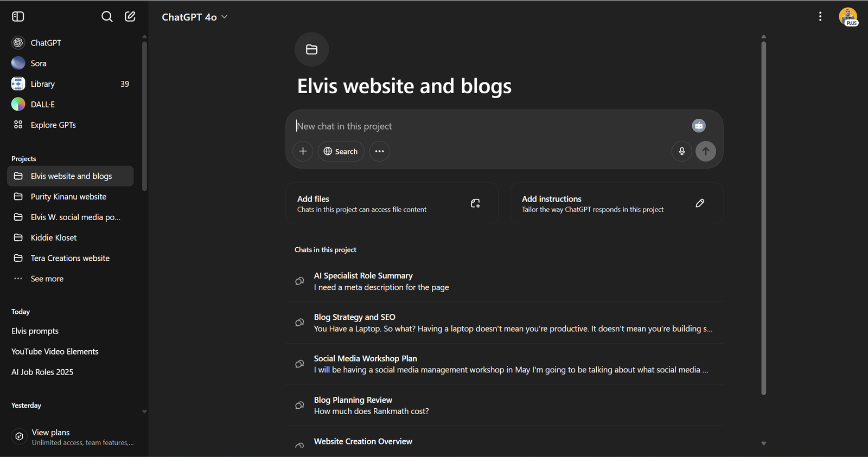Viewport: 868px width, 457px height.
Task: Open the ChatGPT 4o model dropdown
Action: 194,17
